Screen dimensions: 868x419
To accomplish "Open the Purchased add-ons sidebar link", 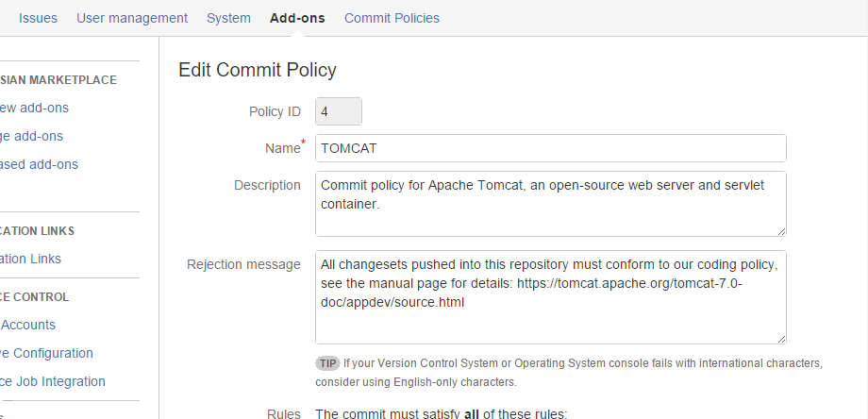I will (39, 164).
